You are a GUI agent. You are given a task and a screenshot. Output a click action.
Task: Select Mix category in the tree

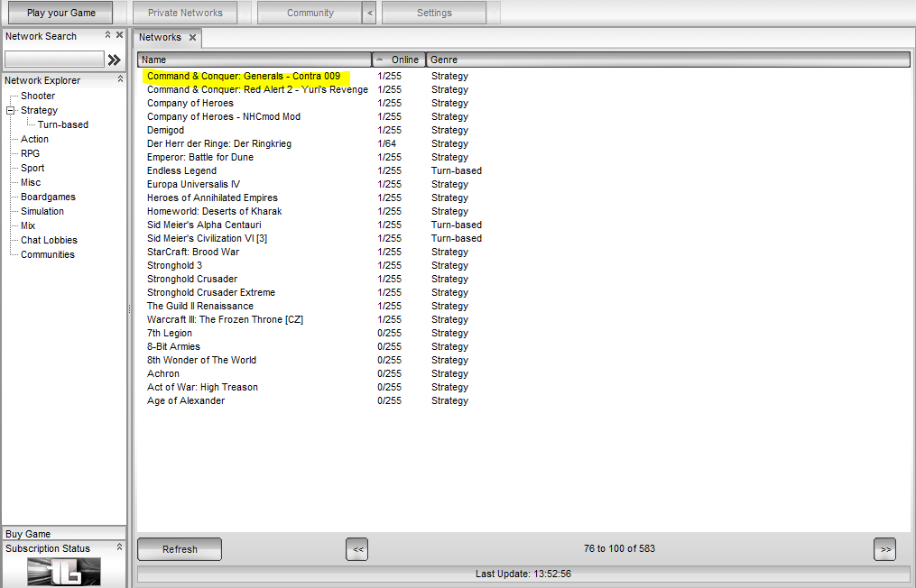click(28, 225)
